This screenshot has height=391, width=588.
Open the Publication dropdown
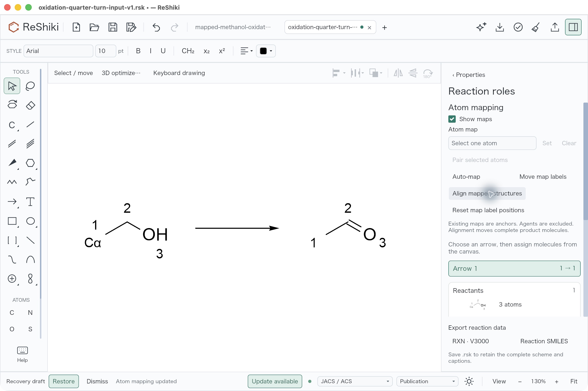click(427, 381)
